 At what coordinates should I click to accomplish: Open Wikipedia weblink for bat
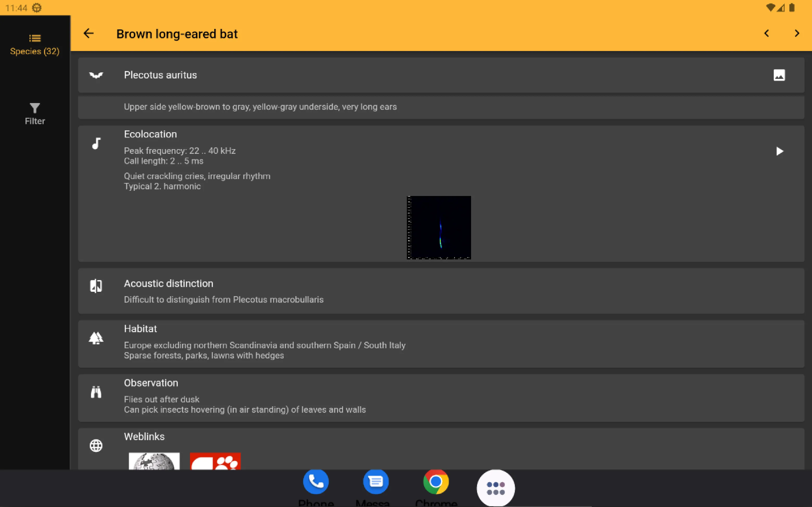click(x=154, y=461)
